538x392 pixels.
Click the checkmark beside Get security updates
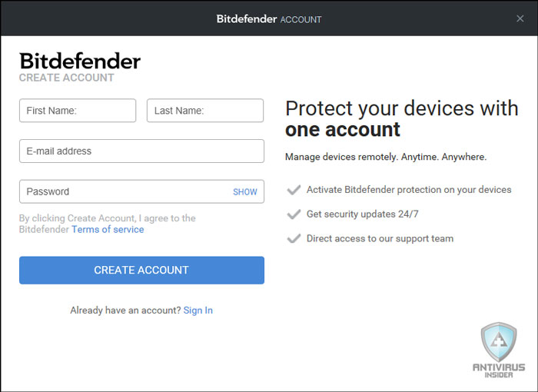point(294,214)
